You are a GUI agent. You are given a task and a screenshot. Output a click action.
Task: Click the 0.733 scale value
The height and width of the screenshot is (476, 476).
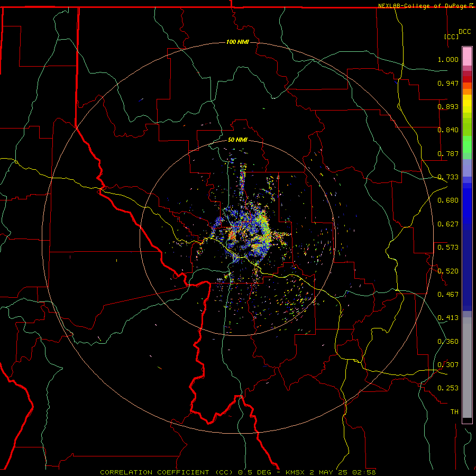click(448, 177)
